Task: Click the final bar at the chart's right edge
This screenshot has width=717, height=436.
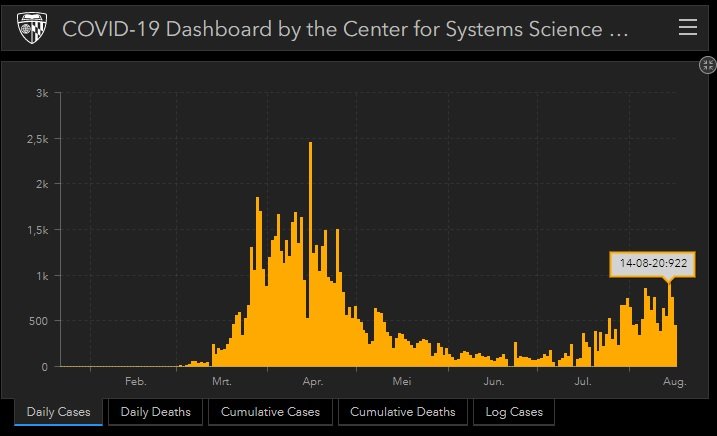Action: 676,346
